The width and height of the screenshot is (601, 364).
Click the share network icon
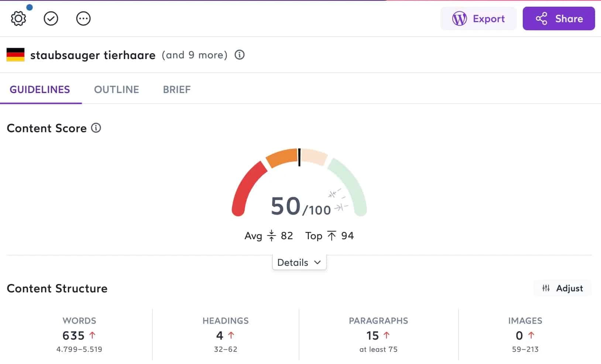point(541,18)
